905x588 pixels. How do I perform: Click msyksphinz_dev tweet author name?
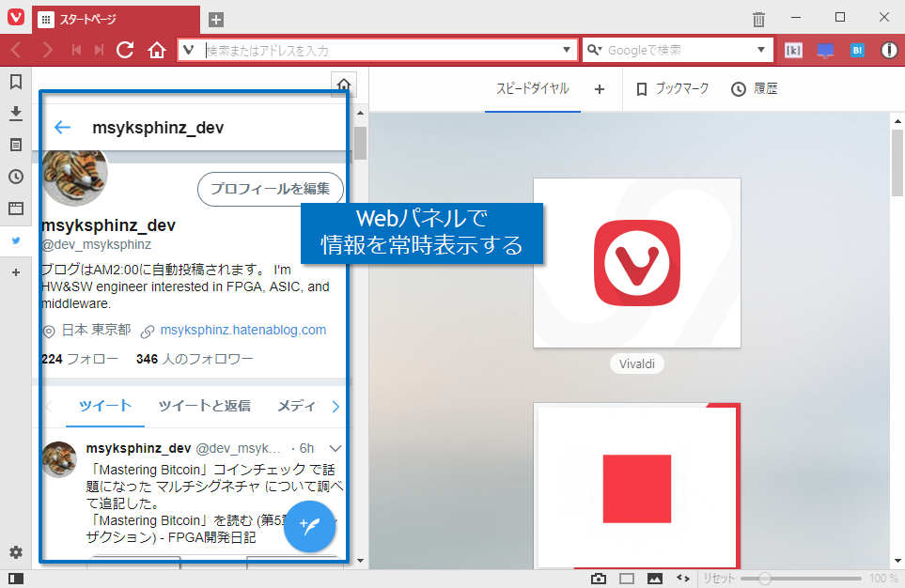click(x=138, y=448)
